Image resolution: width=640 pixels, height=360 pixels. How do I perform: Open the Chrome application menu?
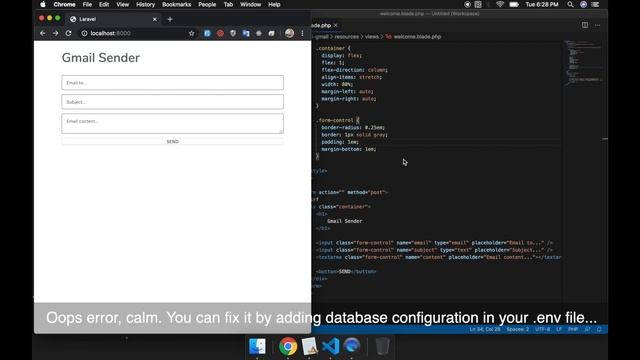[x=64, y=4]
